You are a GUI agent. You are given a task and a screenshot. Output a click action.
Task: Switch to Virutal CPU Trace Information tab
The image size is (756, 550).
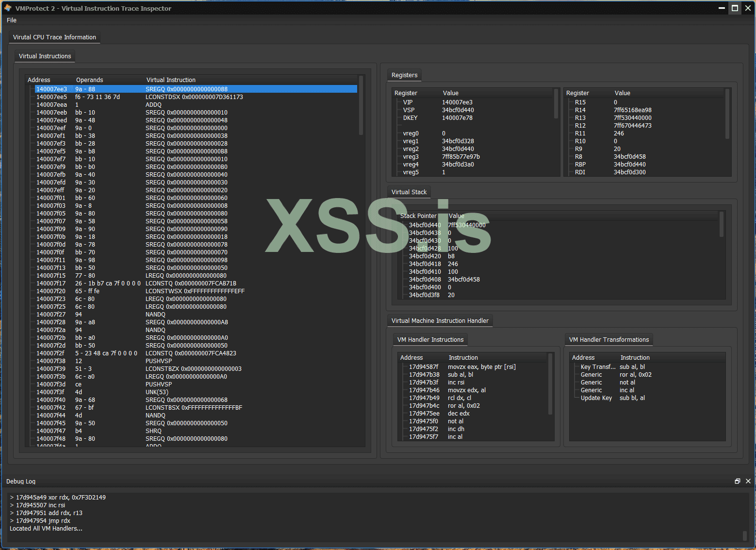point(54,37)
